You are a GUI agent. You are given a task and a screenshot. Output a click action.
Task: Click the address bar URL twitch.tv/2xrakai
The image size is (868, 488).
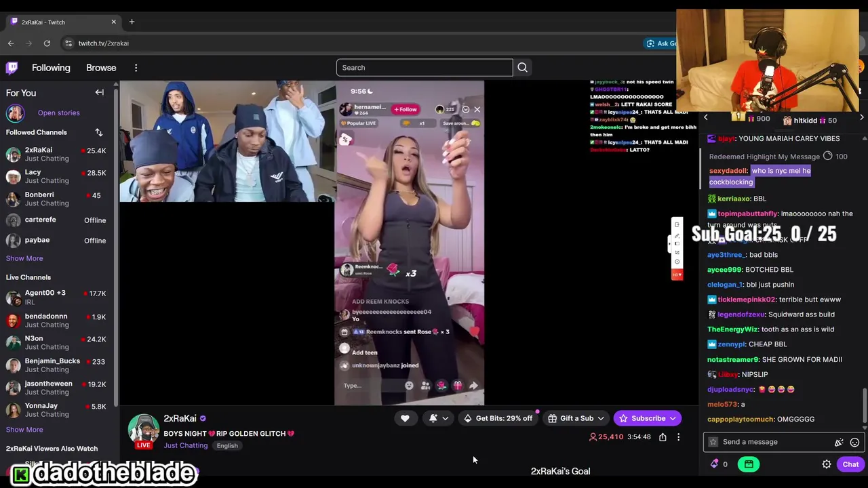pyautogui.click(x=103, y=43)
